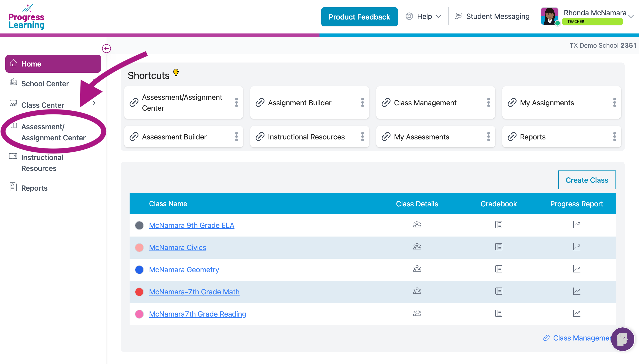This screenshot has width=639, height=364.
Task: Open the Assignment Builder shortcut card
Action: pyautogui.click(x=309, y=102)
